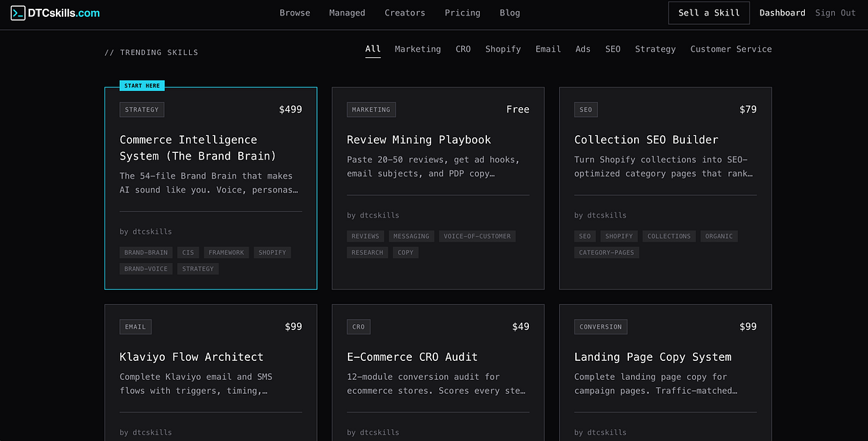
Task: Select the SEO filter tab
Action: pos(612,49)
